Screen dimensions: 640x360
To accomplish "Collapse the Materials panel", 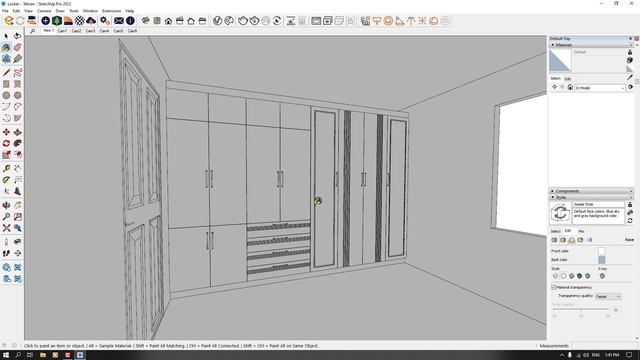I will 553,45.
